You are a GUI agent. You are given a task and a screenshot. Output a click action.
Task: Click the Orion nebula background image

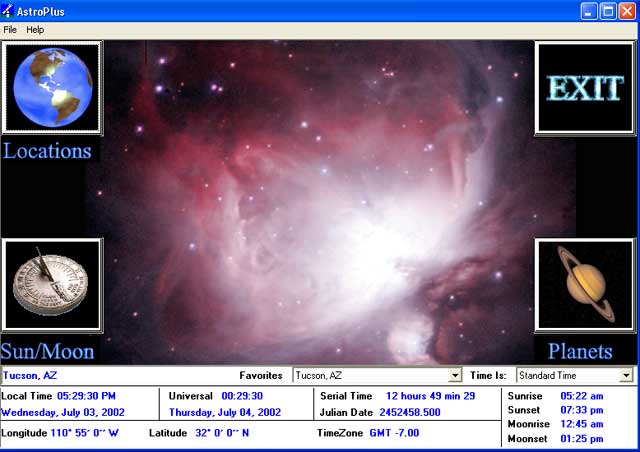[x=320, y=200]
